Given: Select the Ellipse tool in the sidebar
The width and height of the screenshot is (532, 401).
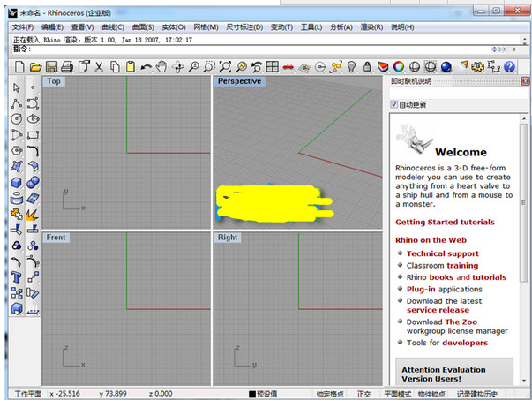Looking at the screenshot, I should (x=33, y=119).
